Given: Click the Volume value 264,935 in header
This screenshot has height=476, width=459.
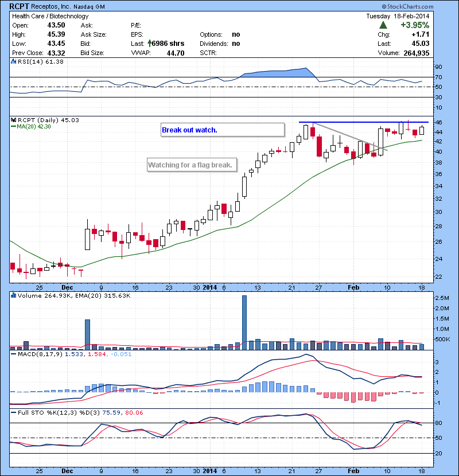Looking at the screenshot, I should 417,53.
